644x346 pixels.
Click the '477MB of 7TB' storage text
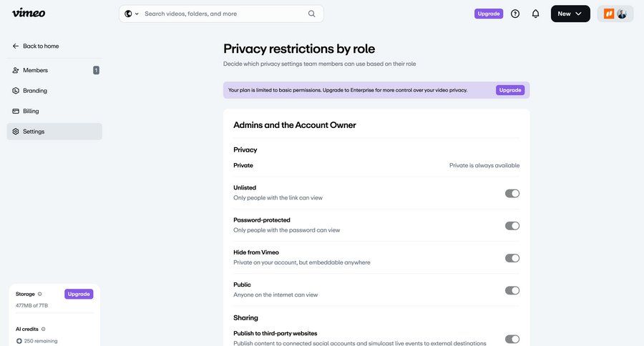pyautogui.click(x=31, y=305)
